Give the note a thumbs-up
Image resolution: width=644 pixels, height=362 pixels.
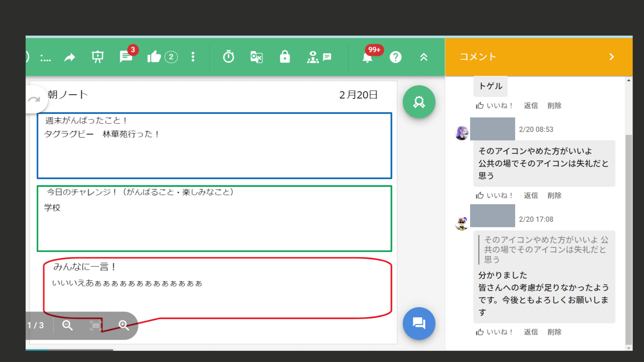(154, 57)
